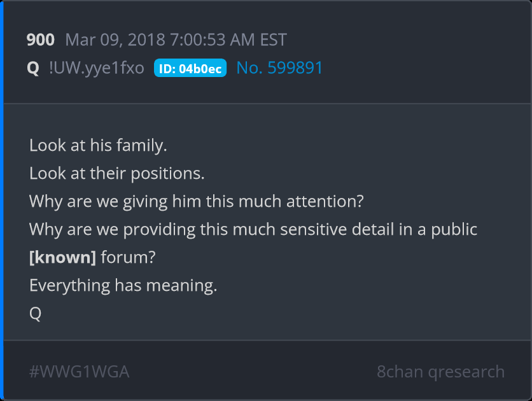Click the post number 900
532x401 pixels.
coord(40,40)
